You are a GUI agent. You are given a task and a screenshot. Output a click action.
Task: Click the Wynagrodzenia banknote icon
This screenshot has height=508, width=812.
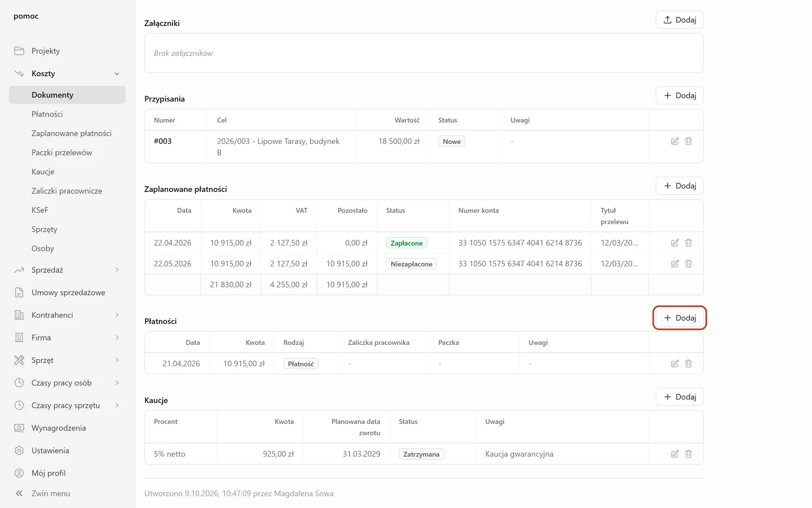pos(19,428)
